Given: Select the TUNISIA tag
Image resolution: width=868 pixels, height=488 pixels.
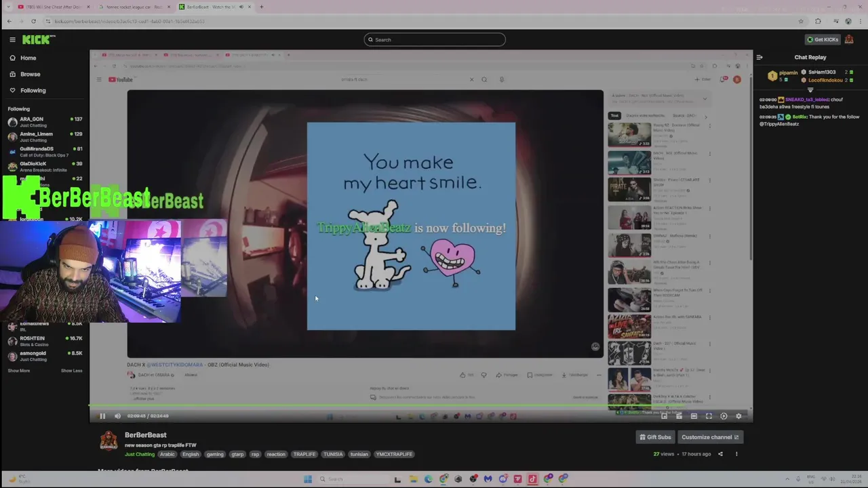Looking at the screenshot, I should tap(333, 454).
